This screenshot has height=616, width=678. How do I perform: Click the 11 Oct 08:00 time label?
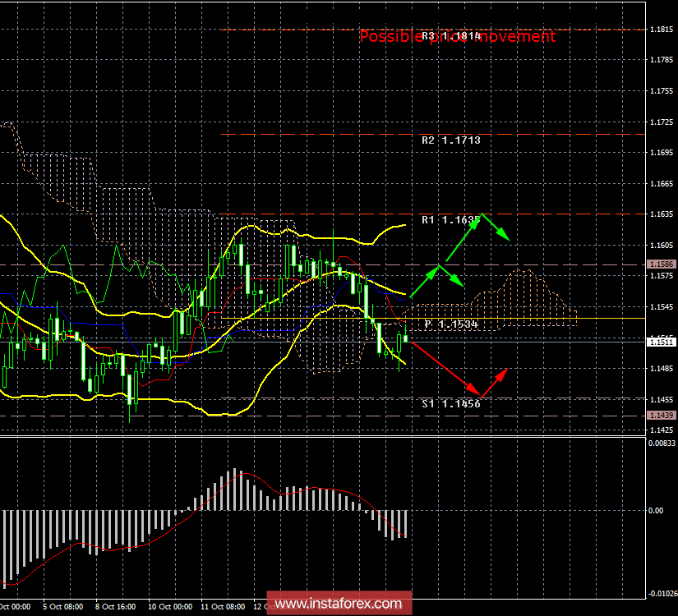click(x=223, y=607)
